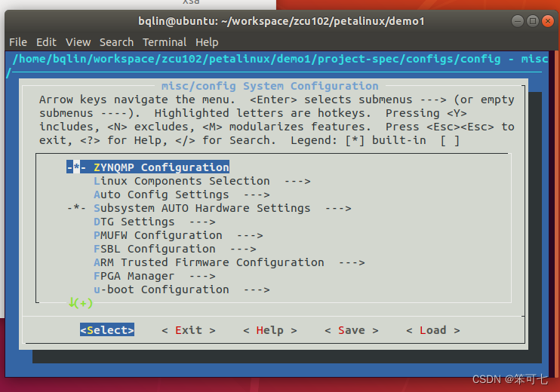The height and width of the screenshot is (392, 560).
Task: Click the <Select> button
Action: (x=107, y=330)
